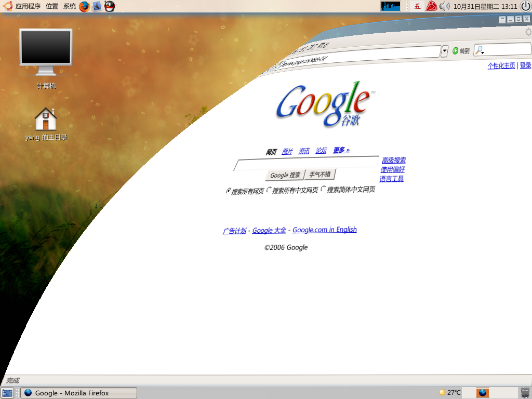The height and width of the screenshot is (399, 532).
Task: Click the ©2006 Google copyright text
Action: pos(286,247)
